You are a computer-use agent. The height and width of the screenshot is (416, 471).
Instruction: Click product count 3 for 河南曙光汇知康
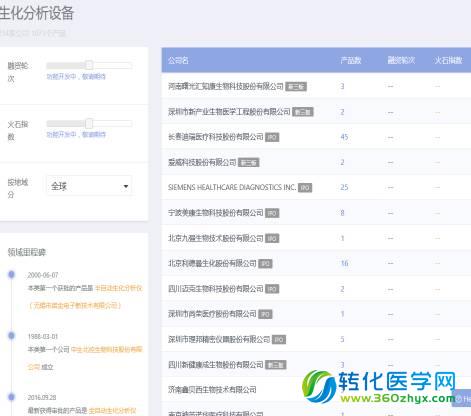coord(342,86)
